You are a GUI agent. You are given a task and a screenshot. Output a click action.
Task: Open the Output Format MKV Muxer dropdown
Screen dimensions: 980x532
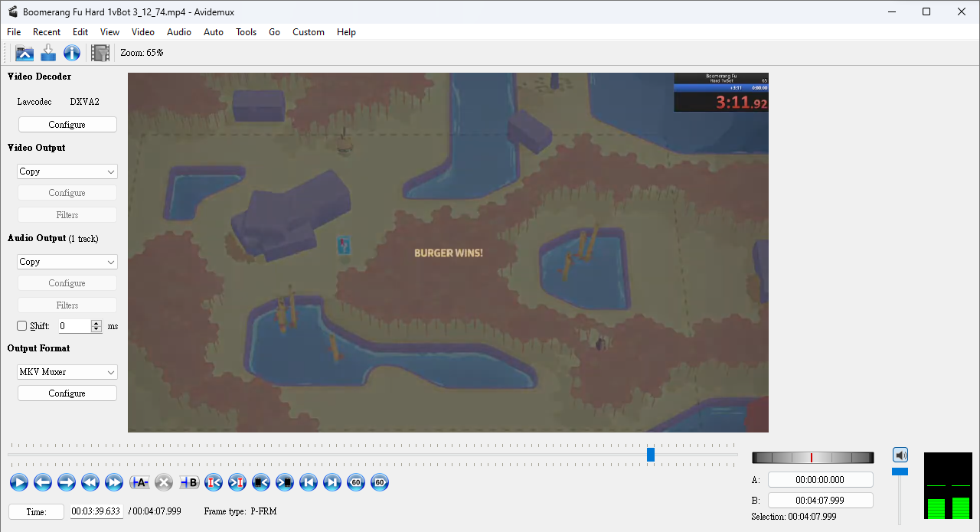tap(67, 372)
